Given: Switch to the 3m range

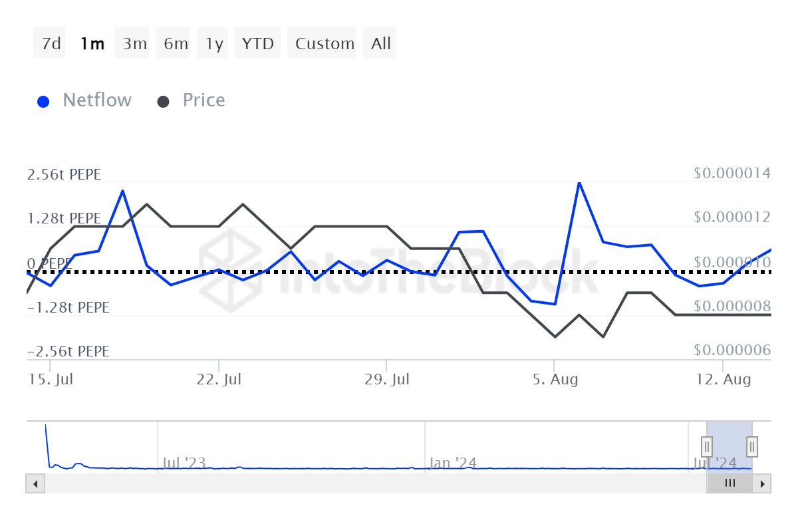Looking at the screenshot, I should 134,44.
